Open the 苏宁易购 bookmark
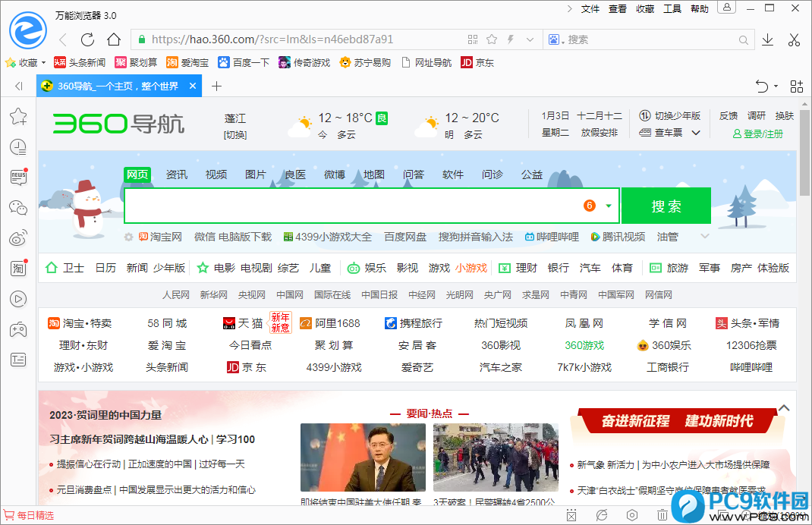This screenshot has height=525, width=812. coord(365,63)
